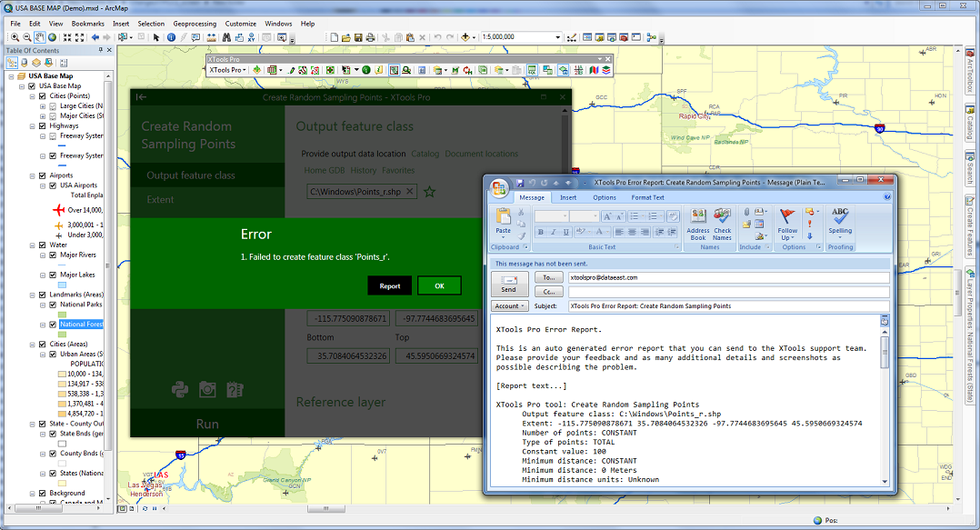Open the Paste dropdown arrow in Outlook
The image size is (980, 530).
coord(503,237)
